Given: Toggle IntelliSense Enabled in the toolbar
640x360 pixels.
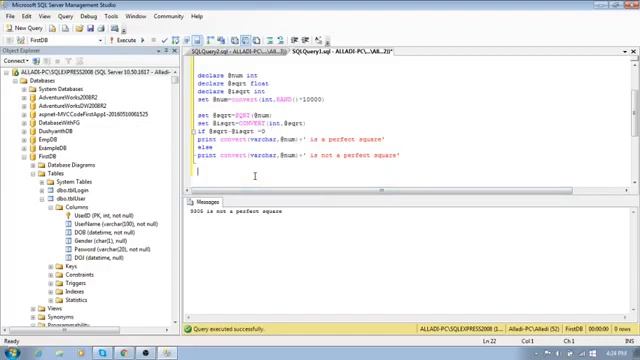Looking at the screenshot, I should 197,40.
